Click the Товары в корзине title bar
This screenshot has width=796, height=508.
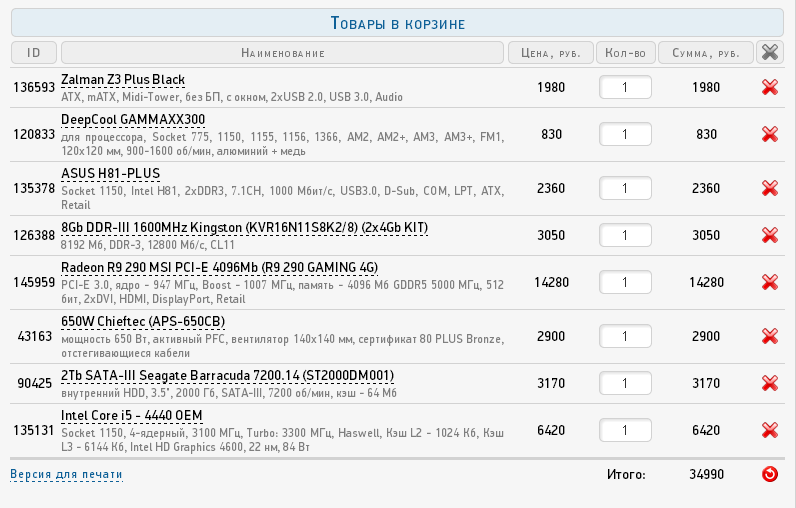pyautogui.click(x=397, y=23)
